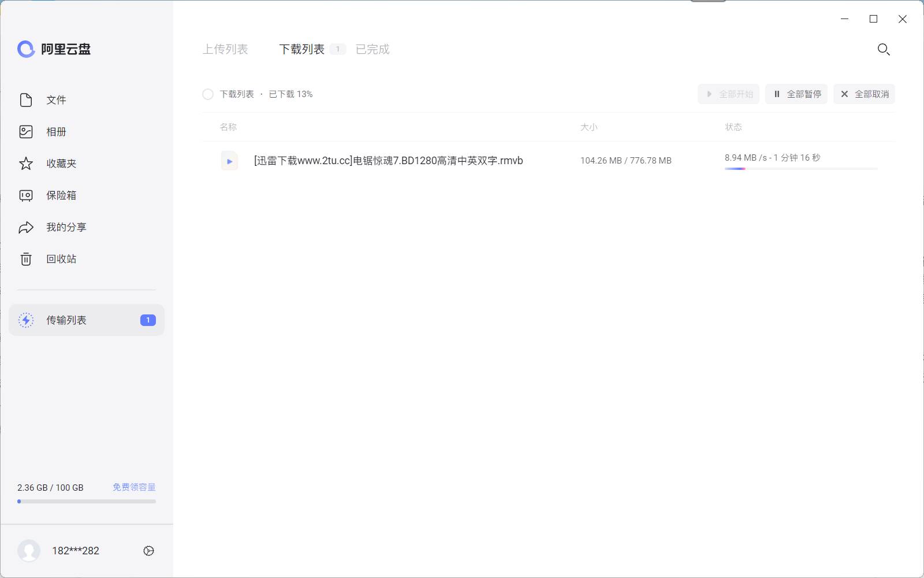Check the circle to select all downloads
This screenshot has height=578, width=924.
pos(207,94)
